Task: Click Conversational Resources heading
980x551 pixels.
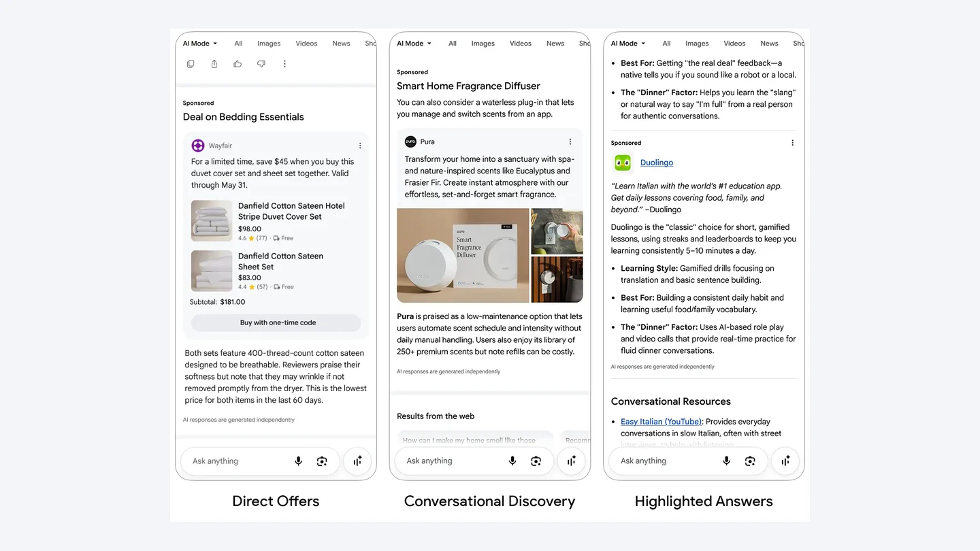Action: point(671,401)
